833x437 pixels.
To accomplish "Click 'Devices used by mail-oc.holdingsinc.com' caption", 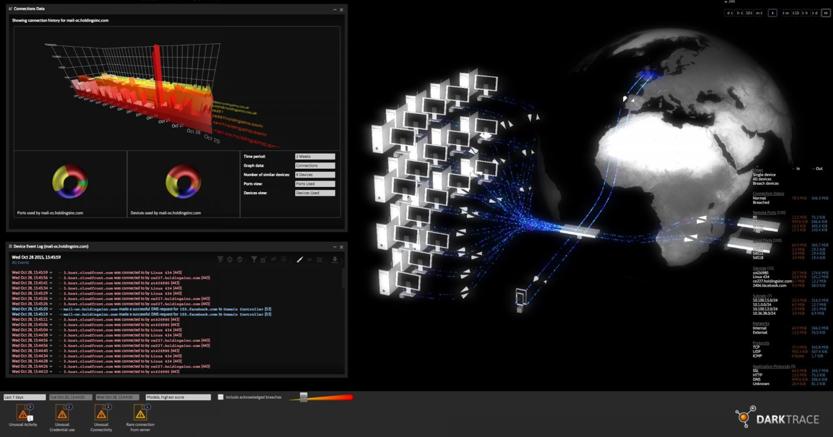I will tap(166, 213).
